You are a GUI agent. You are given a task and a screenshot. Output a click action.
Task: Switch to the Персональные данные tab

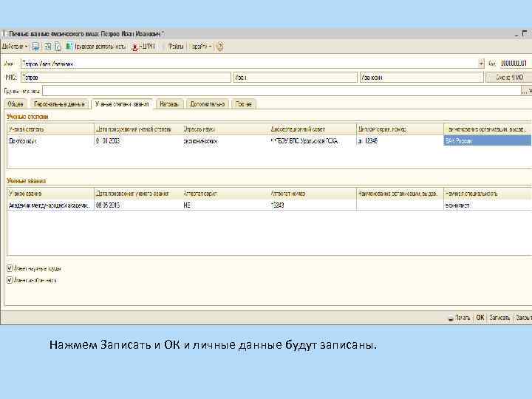(x=59, y=104)
